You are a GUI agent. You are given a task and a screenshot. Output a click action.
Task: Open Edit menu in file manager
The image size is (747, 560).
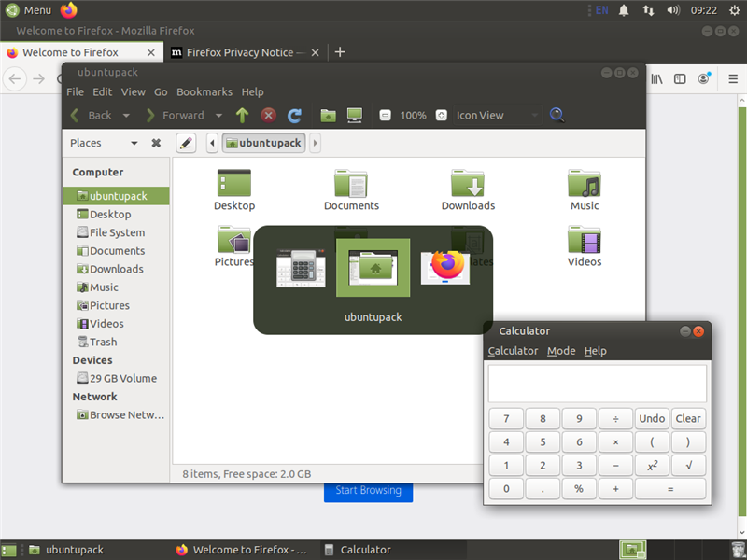[x=103, y=91]
